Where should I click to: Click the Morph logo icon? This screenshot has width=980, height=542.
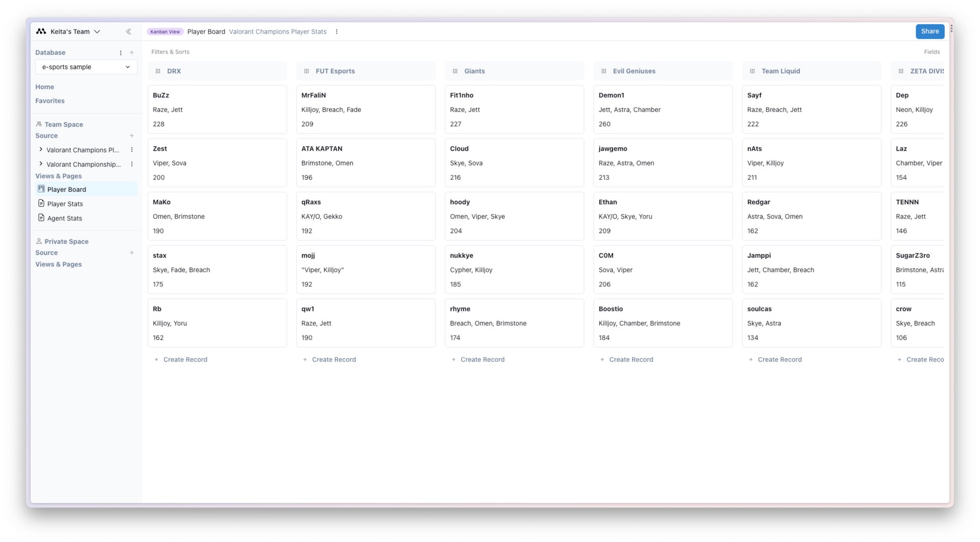[x=41, y=32]
